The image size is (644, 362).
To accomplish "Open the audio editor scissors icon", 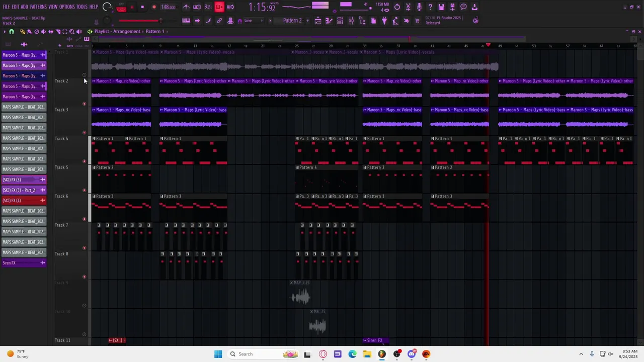I will click(x=408, y=7).
